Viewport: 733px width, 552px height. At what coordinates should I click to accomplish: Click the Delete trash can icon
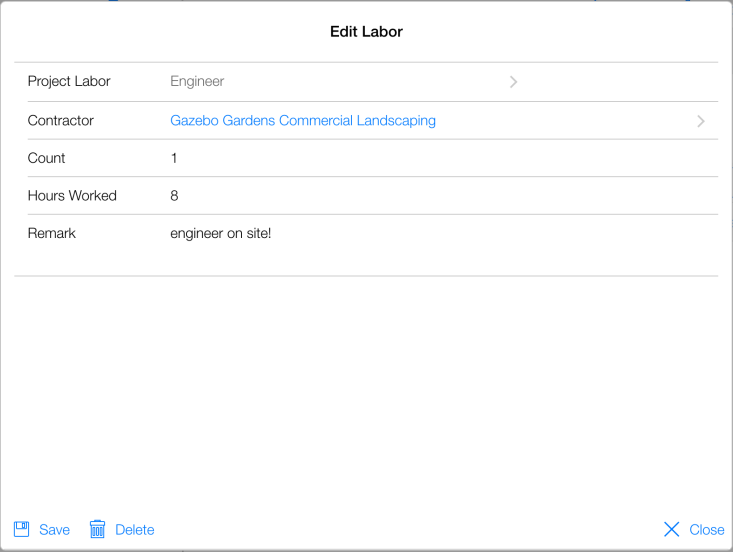[x=97, y=529]
